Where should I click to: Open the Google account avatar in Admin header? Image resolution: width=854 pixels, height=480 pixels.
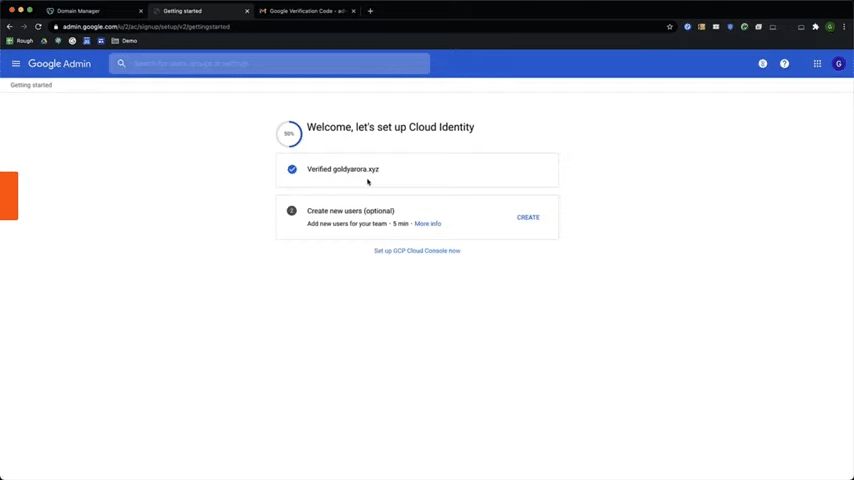coord(839,64)
